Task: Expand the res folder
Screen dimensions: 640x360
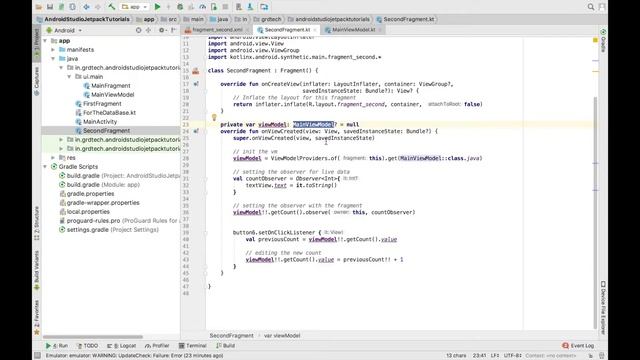Action: tap(53, 158)
